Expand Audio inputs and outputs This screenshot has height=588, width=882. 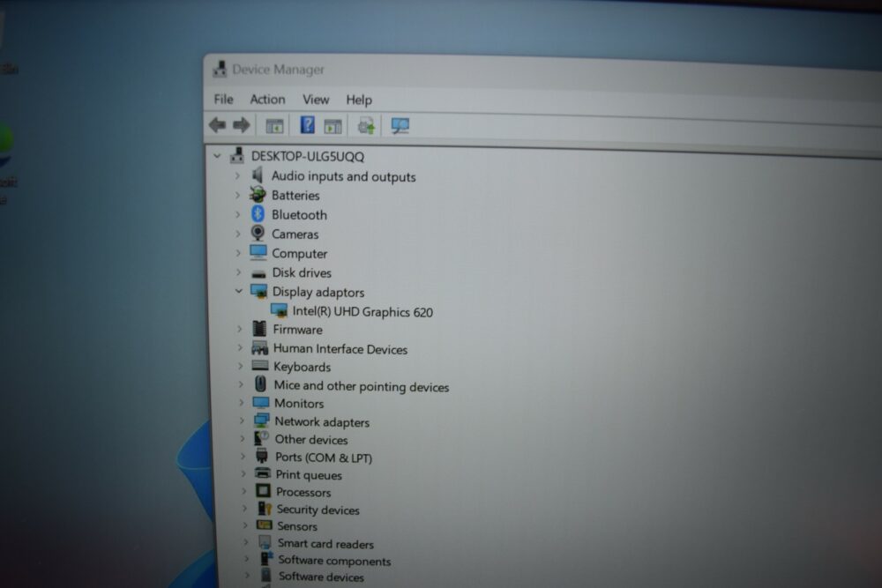click(x=236, y=176)
